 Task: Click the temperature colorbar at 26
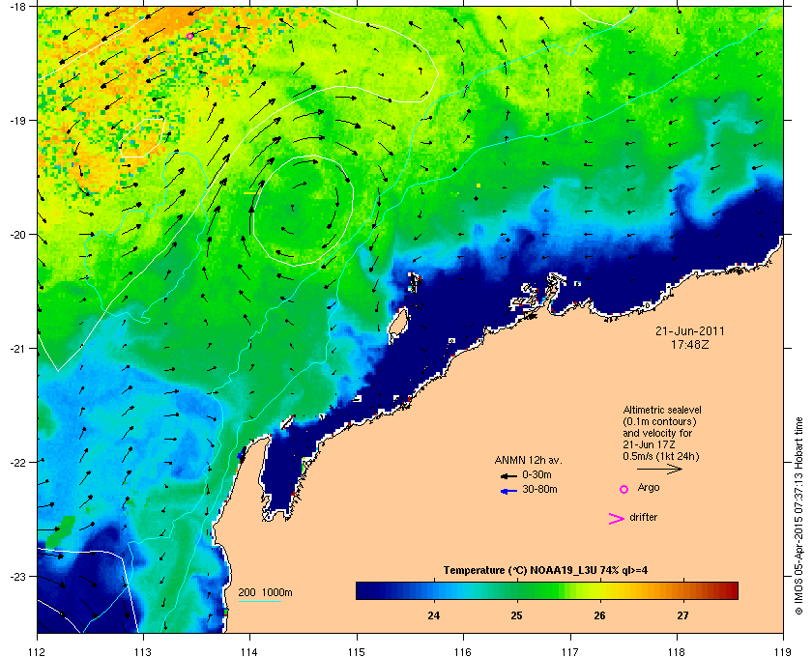[599, 590]
